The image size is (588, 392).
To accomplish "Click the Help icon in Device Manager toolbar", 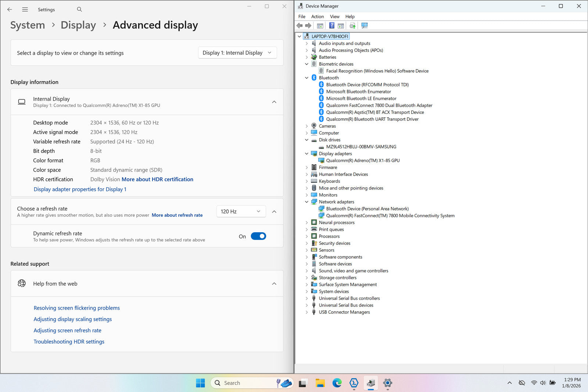I will click(x=331, y=26).
